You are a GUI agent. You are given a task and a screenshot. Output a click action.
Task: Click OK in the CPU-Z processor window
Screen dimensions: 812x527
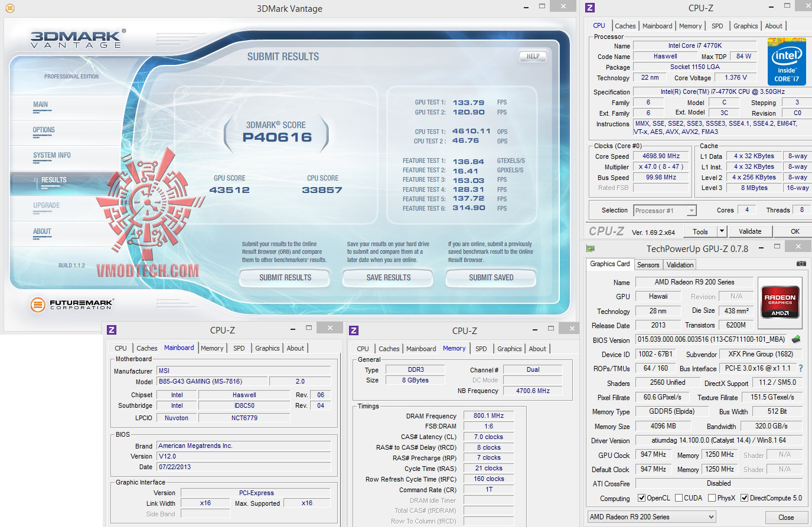click(x=795, y=231)
